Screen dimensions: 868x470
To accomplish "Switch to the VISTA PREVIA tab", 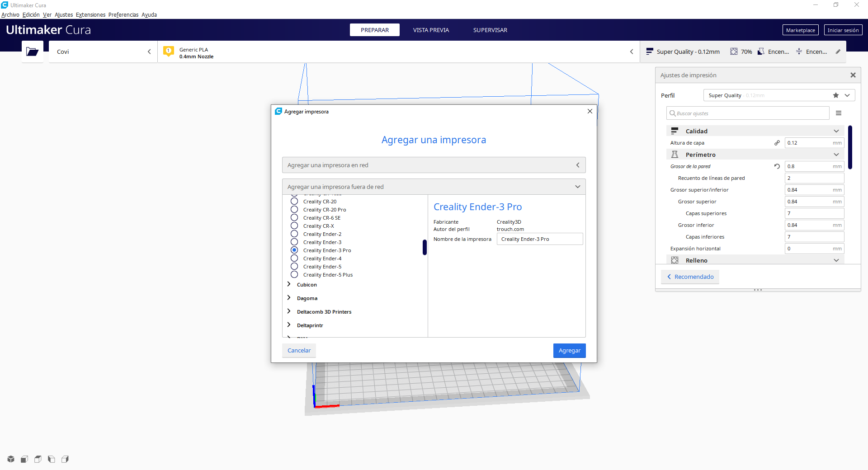I will 431,30.
